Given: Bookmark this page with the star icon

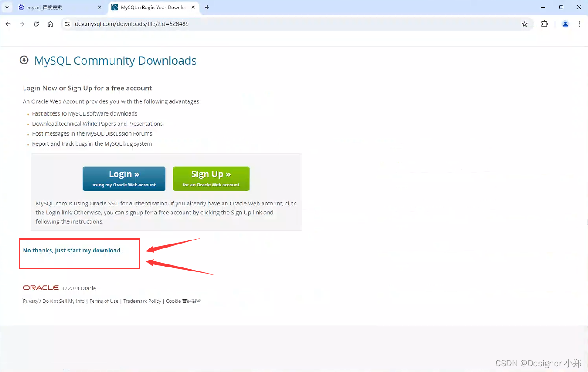Looking at the screenshot, I should click(x=525, y=24).
